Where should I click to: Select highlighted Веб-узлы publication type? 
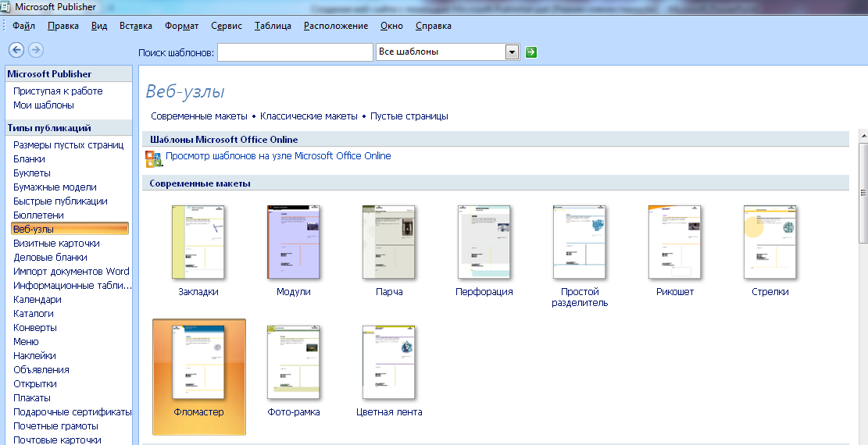(x=70, y=229)
